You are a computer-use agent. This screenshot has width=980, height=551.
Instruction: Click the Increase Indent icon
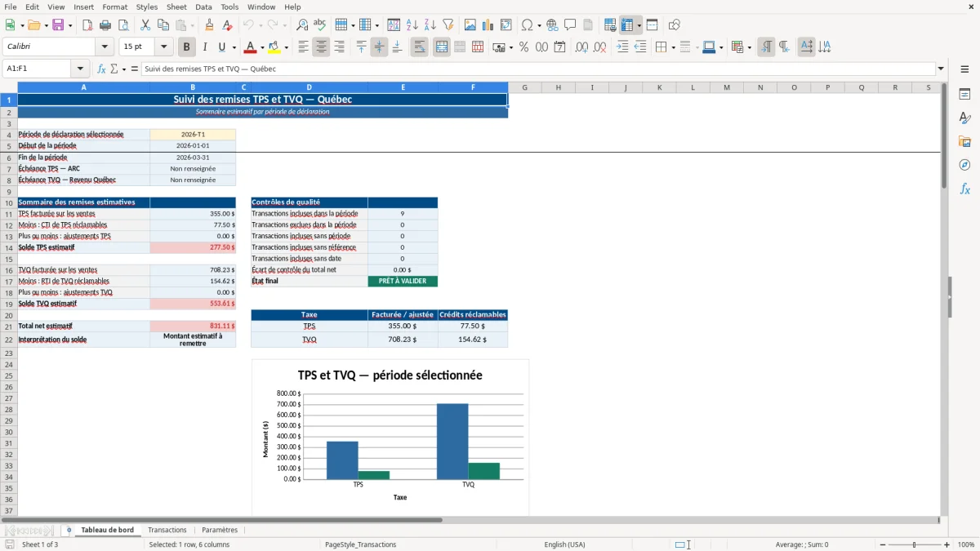[x=622, y=47]
